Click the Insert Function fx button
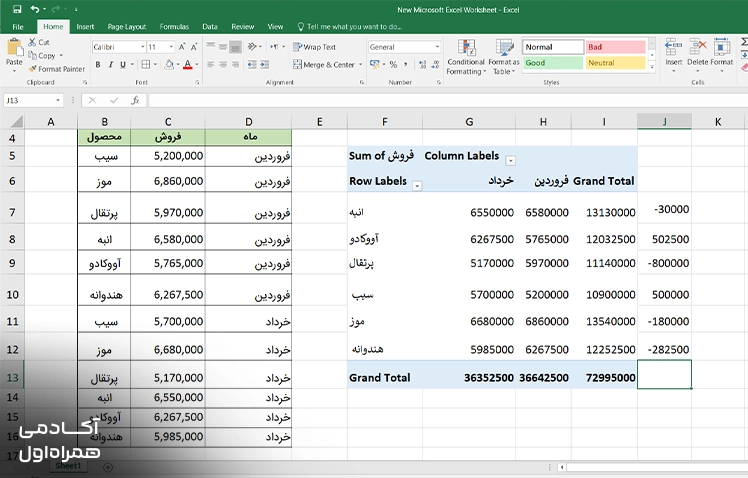 pyautogui.click(x=135, y=100)
